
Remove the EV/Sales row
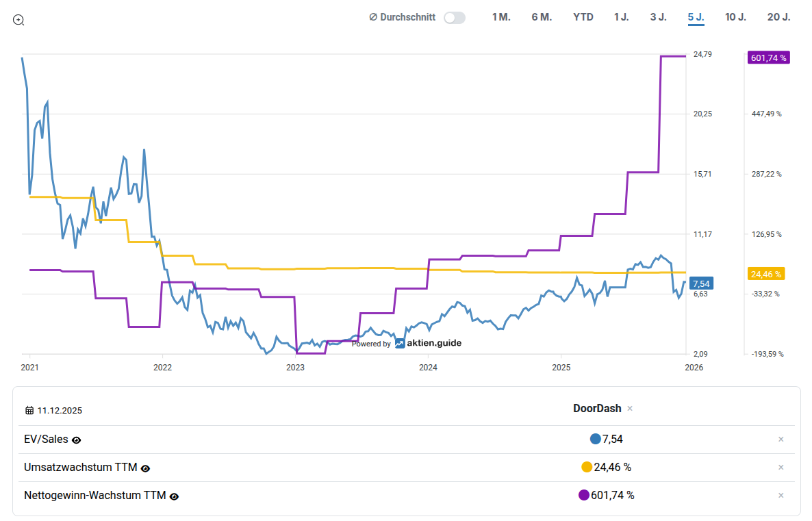click(781, 440)
